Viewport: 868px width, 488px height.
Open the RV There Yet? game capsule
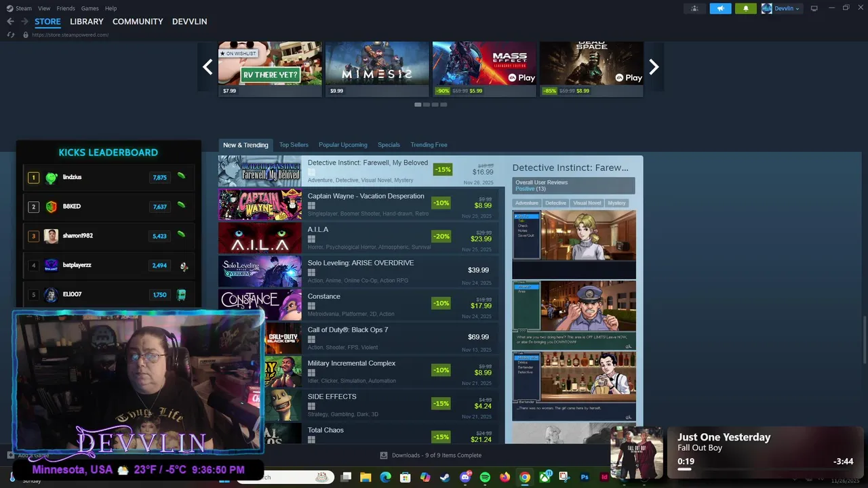pos(271,68)
